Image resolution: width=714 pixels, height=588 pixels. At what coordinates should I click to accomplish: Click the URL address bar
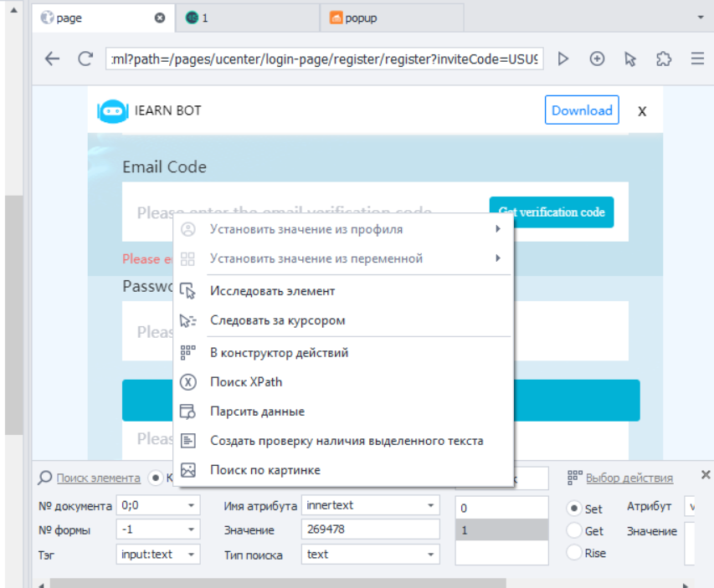pyautogui.click(x=324, y=59)
